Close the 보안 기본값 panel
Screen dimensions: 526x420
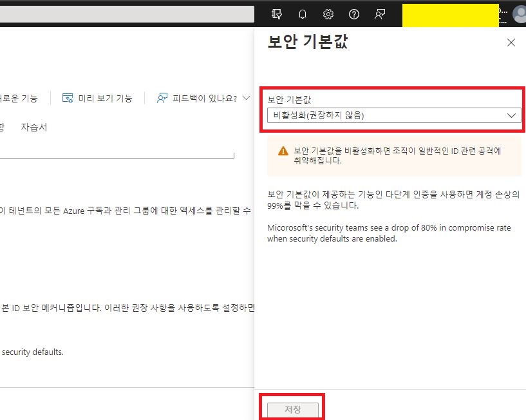[x=511, y=43]
